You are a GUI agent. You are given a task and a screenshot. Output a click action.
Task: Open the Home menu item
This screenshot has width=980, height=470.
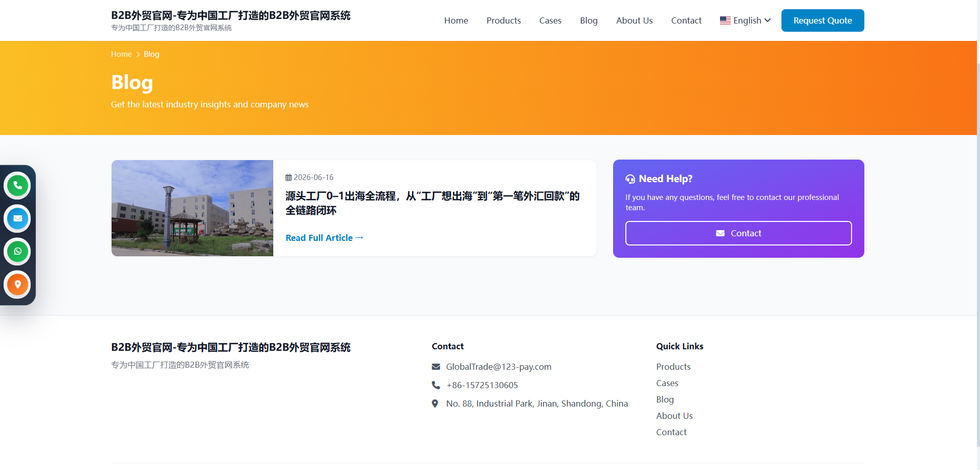pyautogui.click(x=456, y=20)
